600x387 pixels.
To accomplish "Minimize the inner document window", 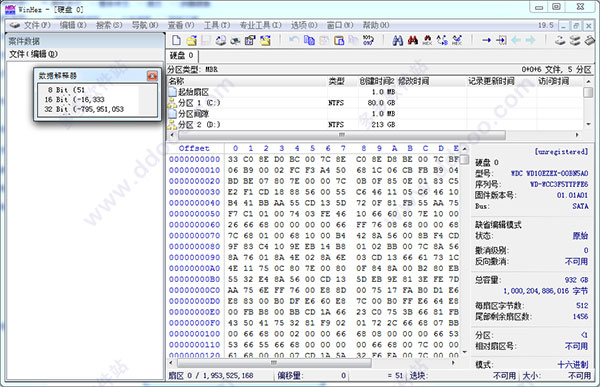I will pyautogui.click(x=563, y=26).
